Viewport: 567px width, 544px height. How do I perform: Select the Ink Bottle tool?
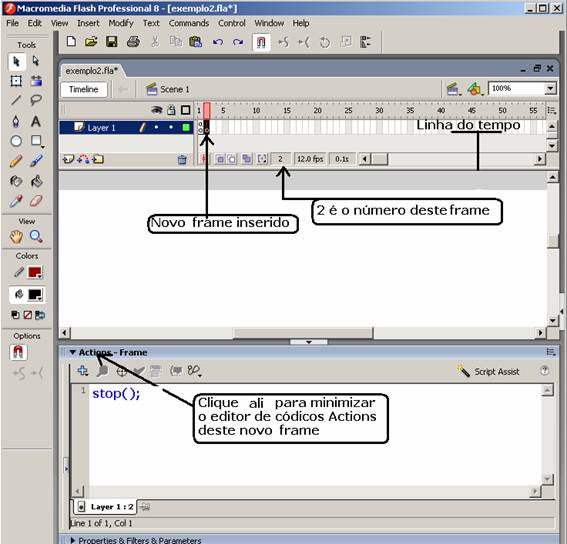pyautogui.click(x=16, y=180)
